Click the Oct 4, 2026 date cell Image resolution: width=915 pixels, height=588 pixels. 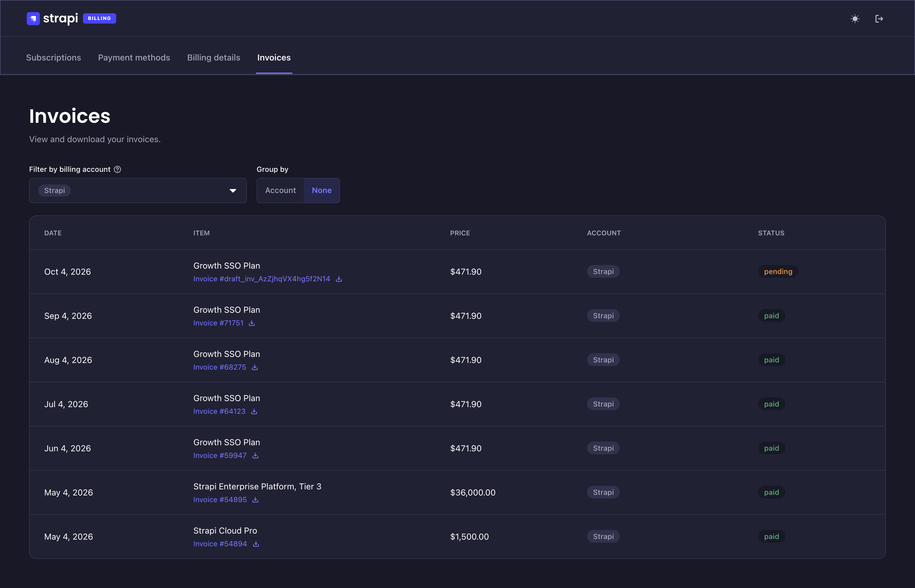click(67, 272)
